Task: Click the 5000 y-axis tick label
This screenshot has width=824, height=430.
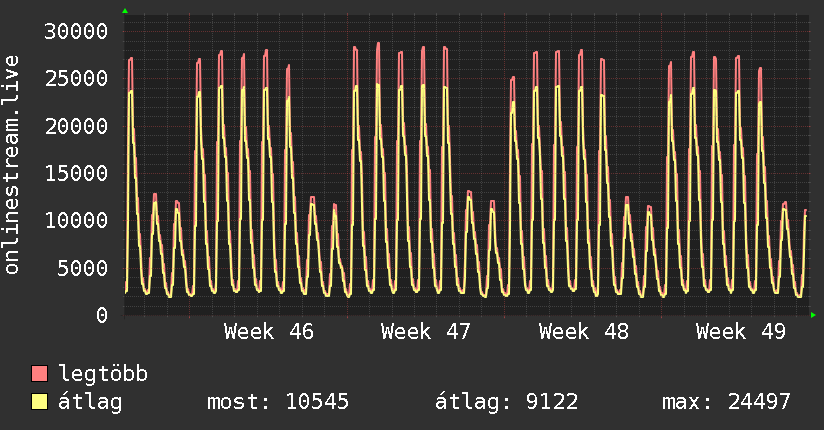Action: pos(84,268)
